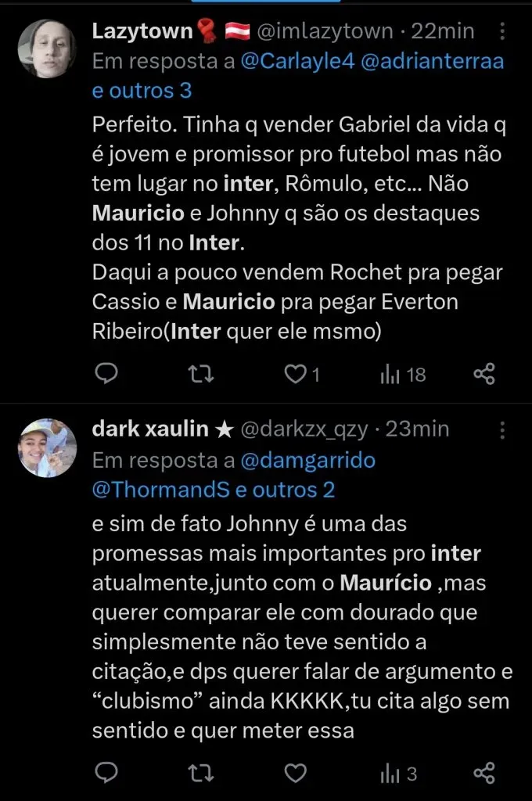Open more options for dark xaulin's tweet
The image size is (532, 801).
(502, 429)
